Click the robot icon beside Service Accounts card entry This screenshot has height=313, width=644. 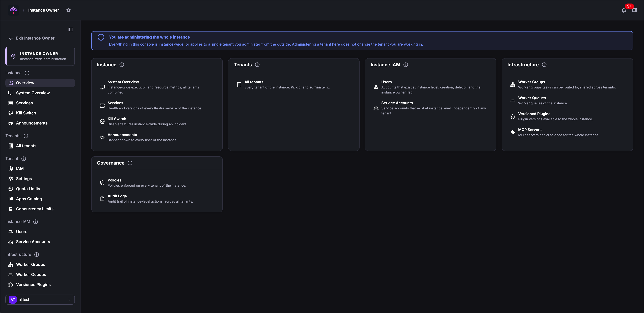[376, 108]
